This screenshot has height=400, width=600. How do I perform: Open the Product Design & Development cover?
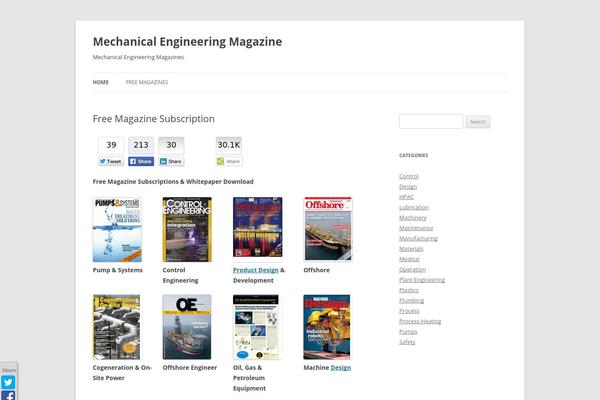[x=258, y=227]
